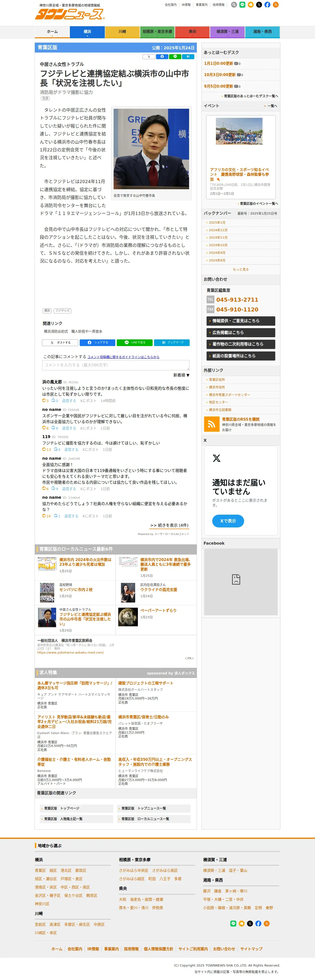Select the 横須賀・三浦 navigation tab
This screenshot has height=980, width=315.
(x=227, y=32)
